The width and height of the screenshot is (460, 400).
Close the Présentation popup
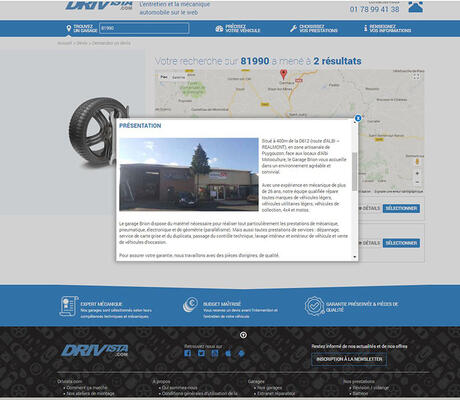(358, 118)
